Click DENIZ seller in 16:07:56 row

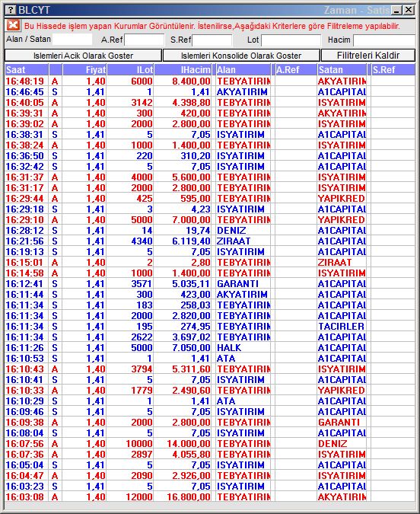[332, 443]
